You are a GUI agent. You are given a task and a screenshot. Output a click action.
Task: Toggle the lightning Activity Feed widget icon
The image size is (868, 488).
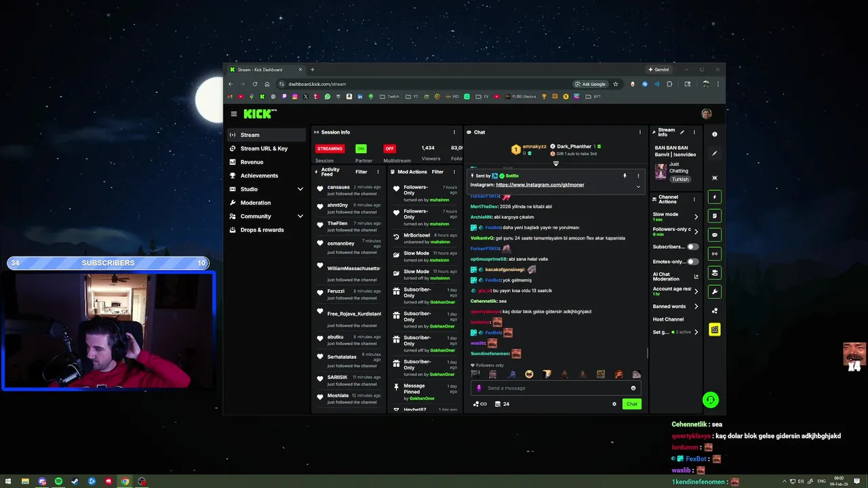point(715,197)
